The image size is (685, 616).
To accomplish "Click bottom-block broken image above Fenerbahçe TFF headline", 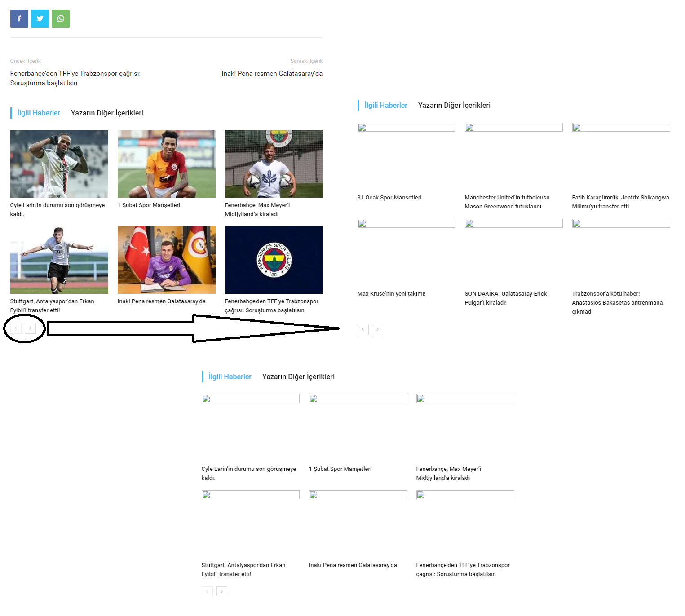I will pos(465,495).
